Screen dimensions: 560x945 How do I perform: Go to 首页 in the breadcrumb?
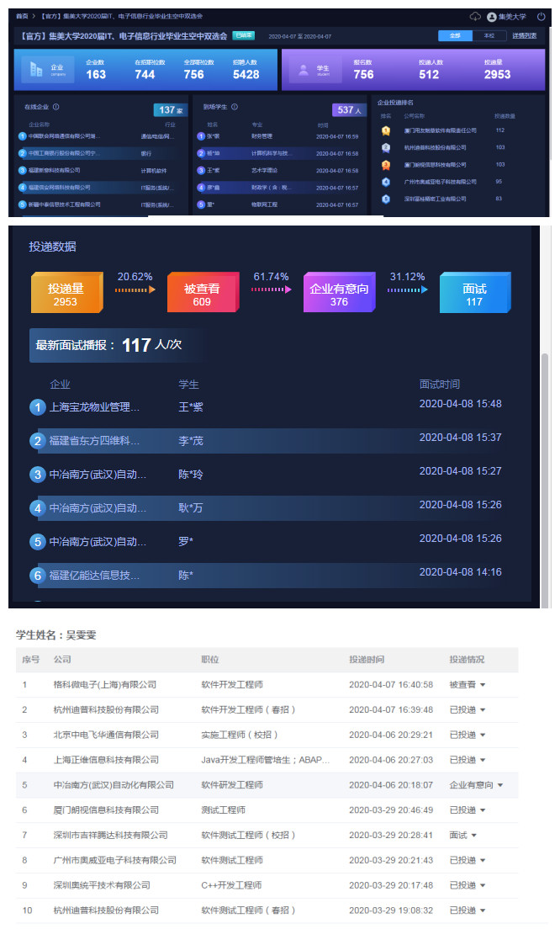(22, 16)
